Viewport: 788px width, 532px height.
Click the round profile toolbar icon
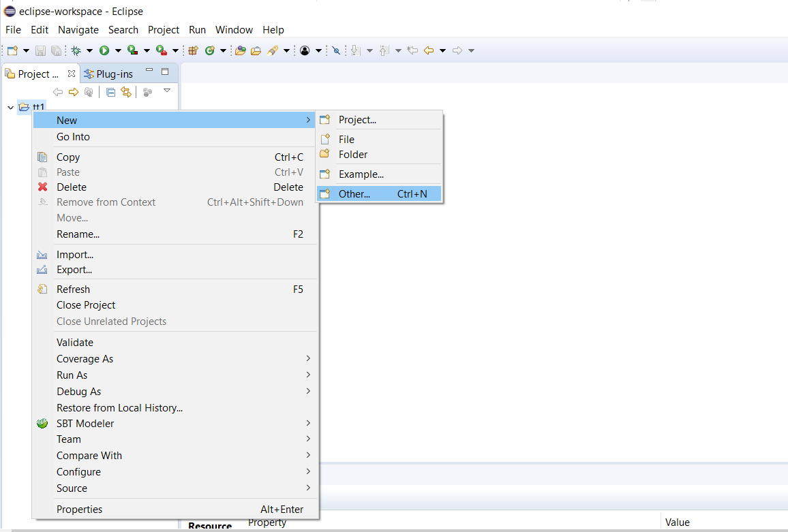[x=305, y=50]
